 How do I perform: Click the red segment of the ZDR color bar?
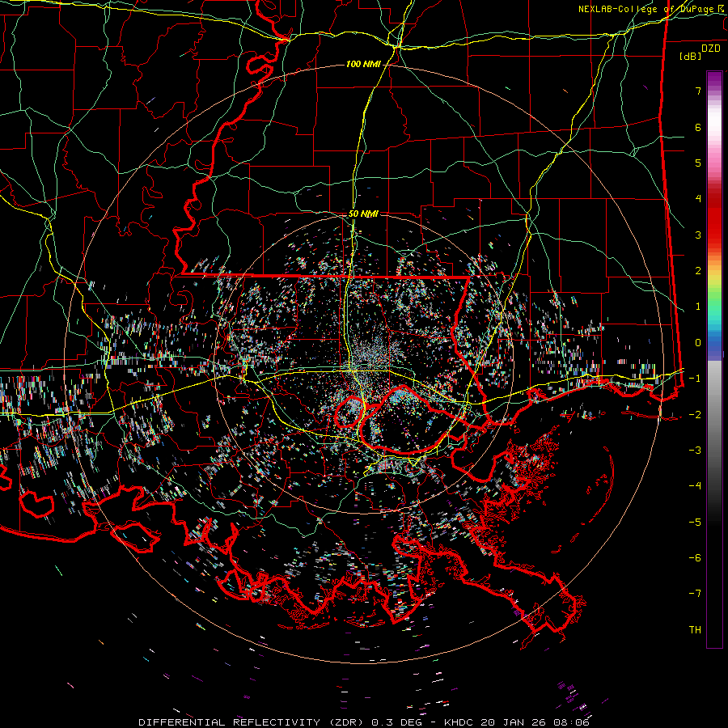(714, 218)
